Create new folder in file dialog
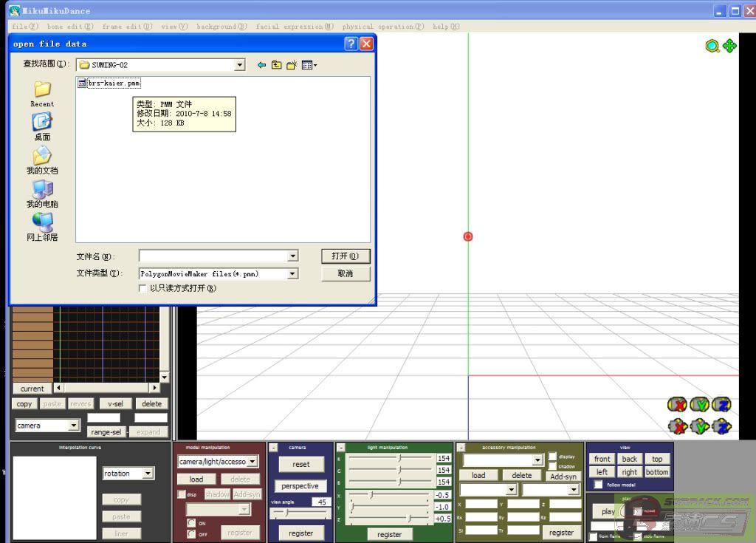The height and width of the screenshot is (543, 756). tap(292, 65)
